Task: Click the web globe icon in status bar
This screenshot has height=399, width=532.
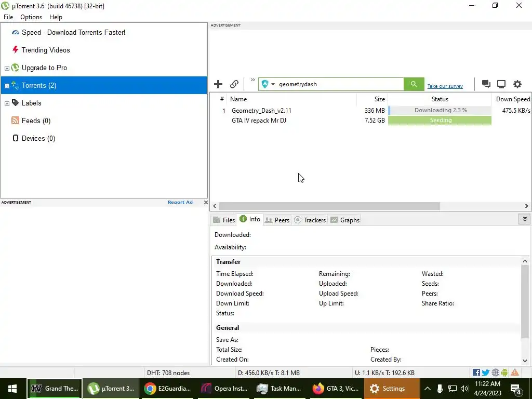Action: click(495, 373)
